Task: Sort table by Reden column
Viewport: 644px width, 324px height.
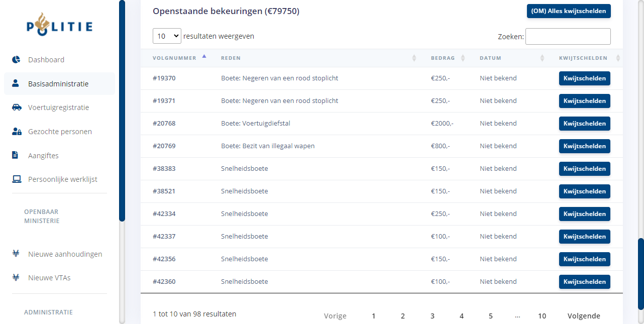Action: [x=231, y=58]
